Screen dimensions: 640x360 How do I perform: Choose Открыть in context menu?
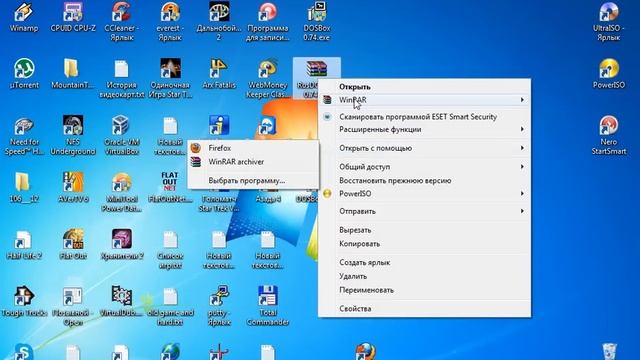pyautogui.click(x=424, y=87)
